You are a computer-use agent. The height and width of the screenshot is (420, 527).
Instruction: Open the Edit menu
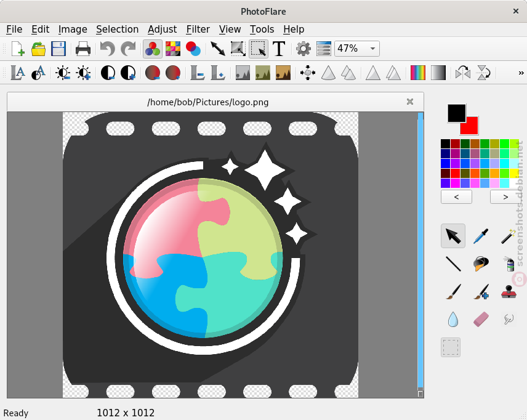41,30
